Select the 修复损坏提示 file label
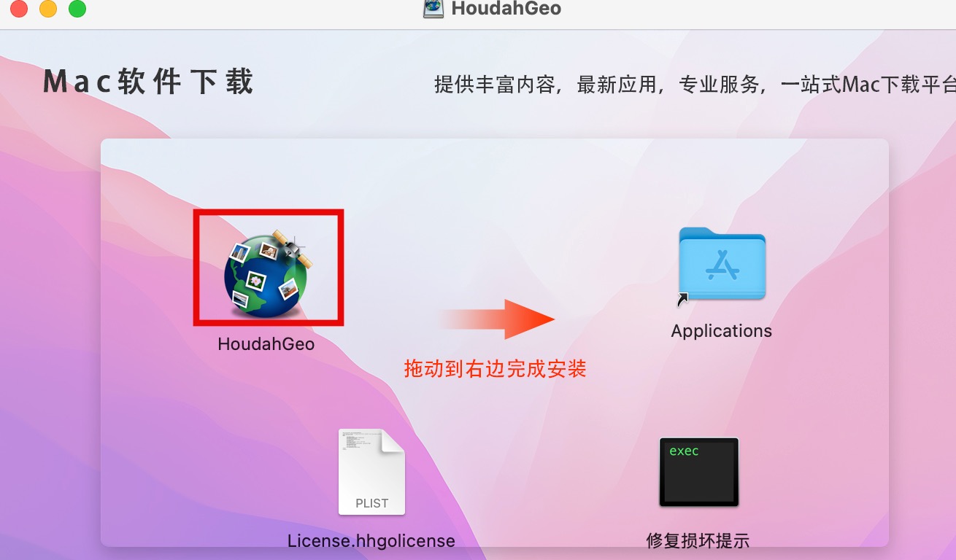The image size is (956, 560). point(698,541)
